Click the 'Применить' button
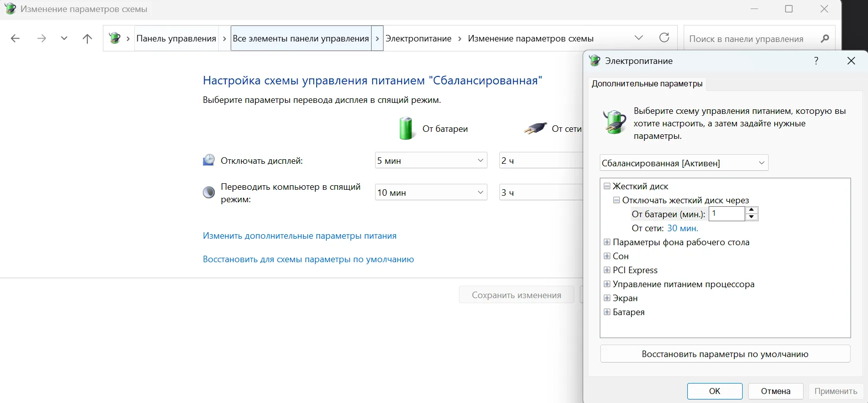 coord(836,391)
